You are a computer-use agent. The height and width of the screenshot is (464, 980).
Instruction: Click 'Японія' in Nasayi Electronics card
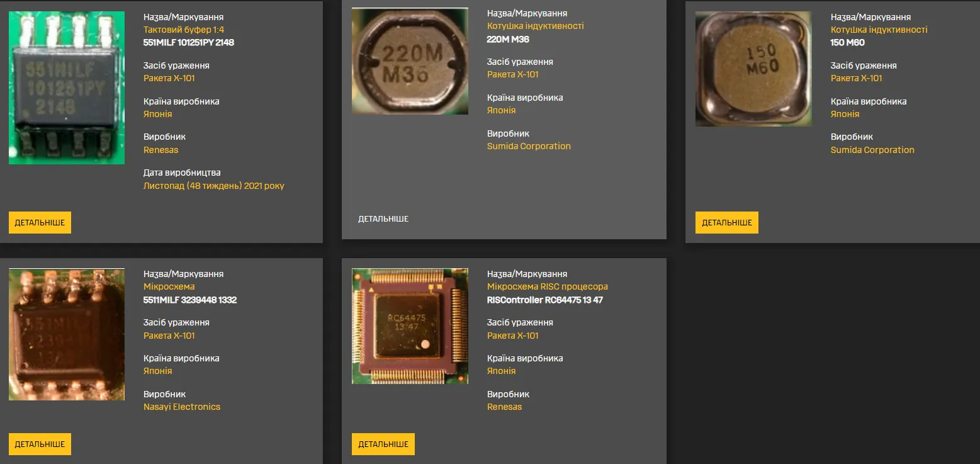(x=158, y=371)
